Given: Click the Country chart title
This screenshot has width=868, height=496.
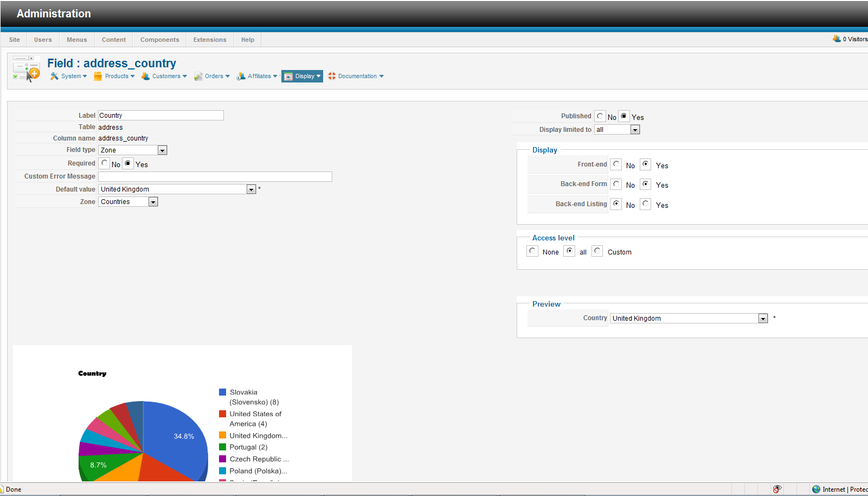Looking at the screenshot, I should pyautogui.click(x=92, y=373).
